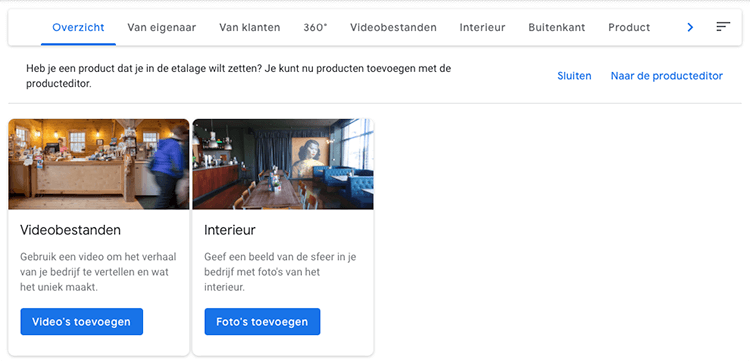Image resolution: width=750 pixels, height=361 pixels.
Task: Click the Foto's toevoegen button
Action: (x=262, y=322)
